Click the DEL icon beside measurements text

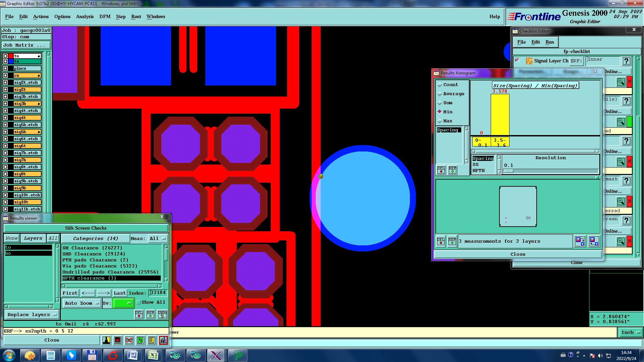pyautogui.click(x=441, y=241)
